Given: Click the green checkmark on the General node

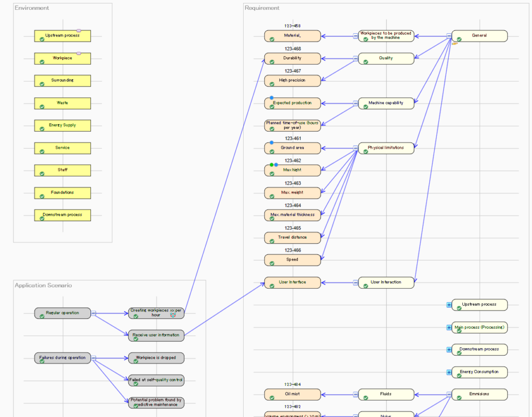Looking at the screenshot, I should (x=459, y=40).
